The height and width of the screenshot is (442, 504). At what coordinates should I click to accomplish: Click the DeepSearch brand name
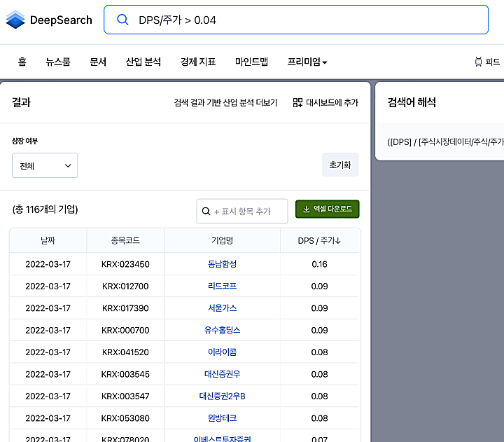coord(61,20)
